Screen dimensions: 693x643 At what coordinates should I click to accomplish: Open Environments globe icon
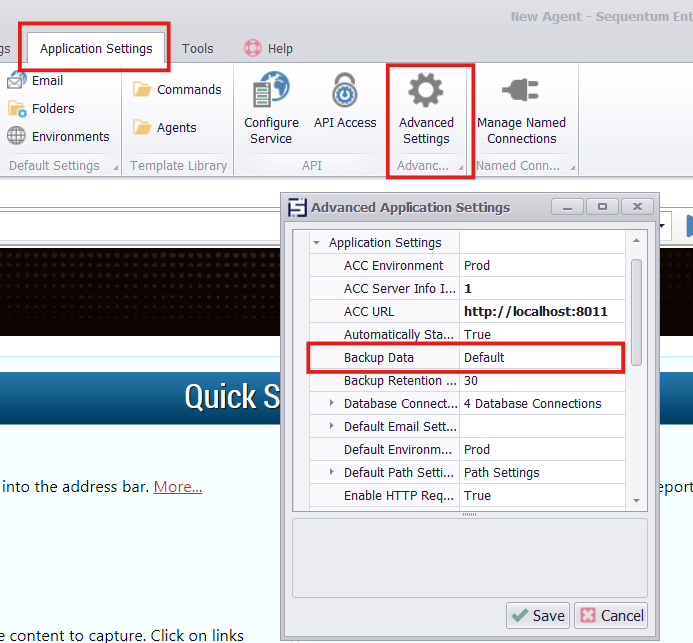pyautogui.click(x=17, y=136)
